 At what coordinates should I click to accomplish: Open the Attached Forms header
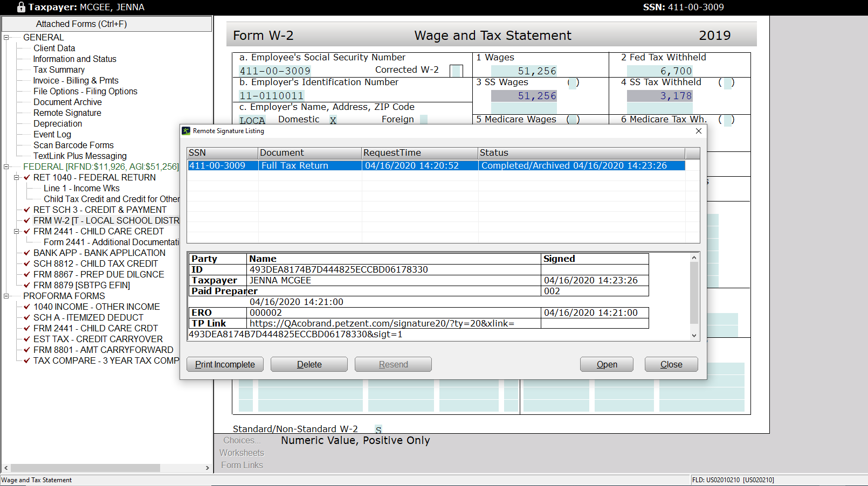tap(107, 24)
